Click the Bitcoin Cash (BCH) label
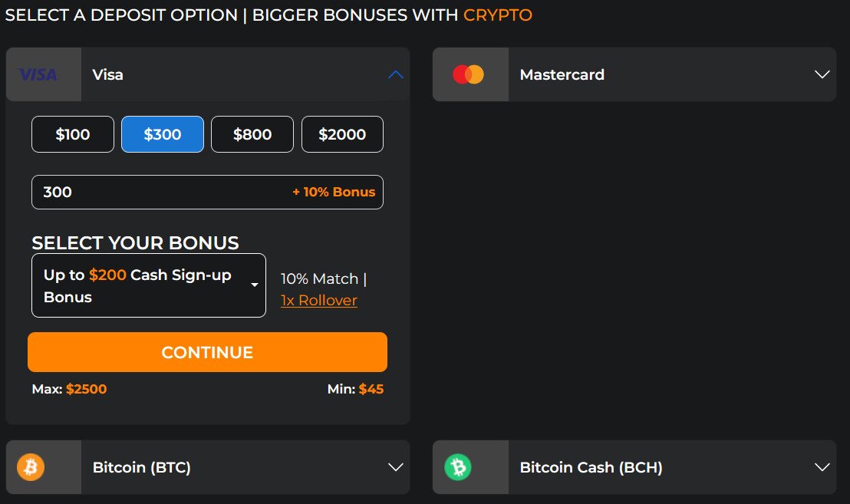 pos(591,467)
